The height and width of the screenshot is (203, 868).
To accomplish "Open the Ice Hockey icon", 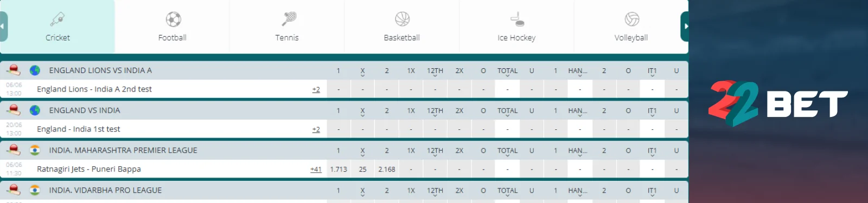I will point(518,19).
